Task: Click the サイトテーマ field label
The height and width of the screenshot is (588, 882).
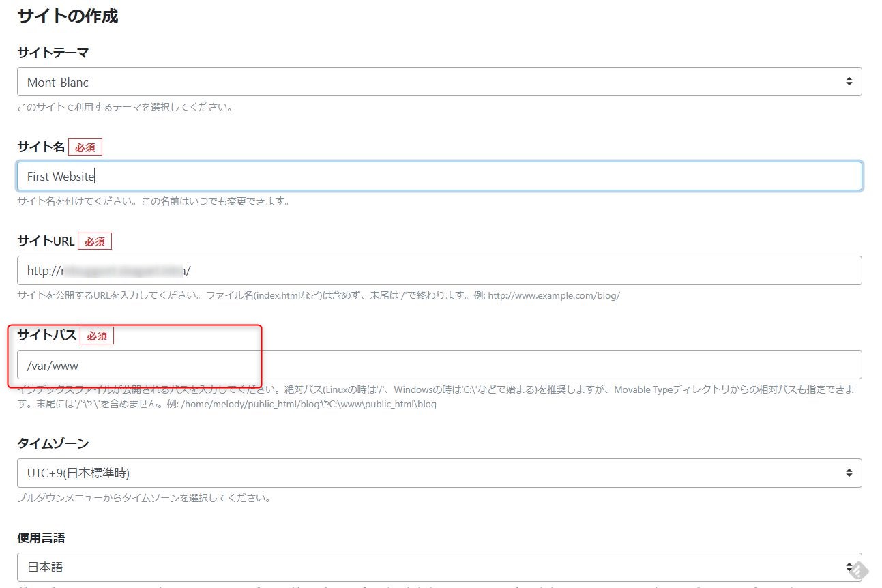Action: coord(53,53)
